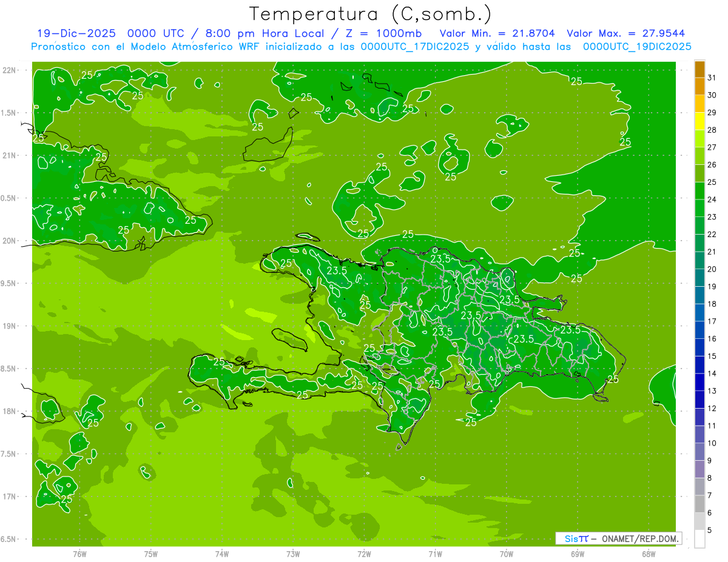
Task: Click colorbar value label "21"
Action: click(712, 252)
